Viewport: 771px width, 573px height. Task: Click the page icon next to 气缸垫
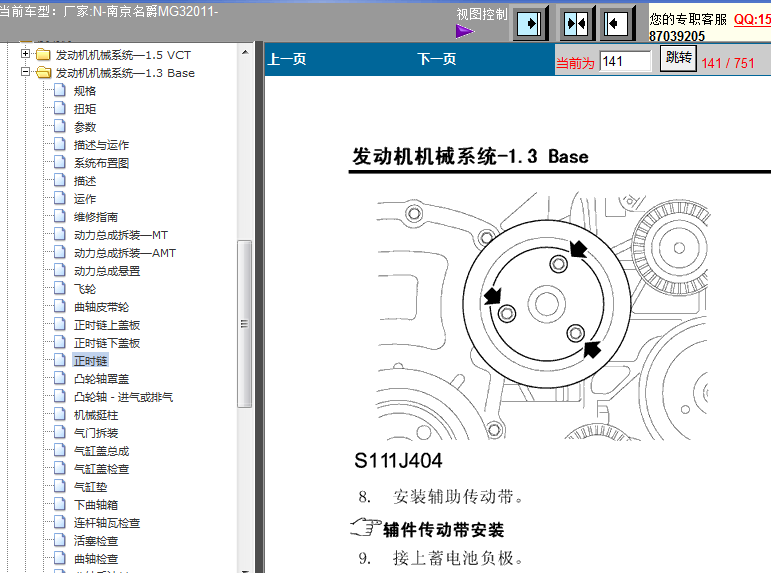59,486
